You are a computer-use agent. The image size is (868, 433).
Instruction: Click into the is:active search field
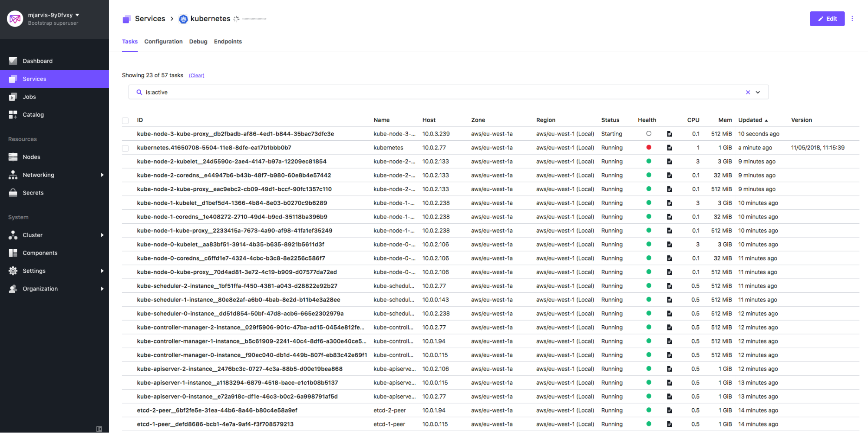[434, 92]
